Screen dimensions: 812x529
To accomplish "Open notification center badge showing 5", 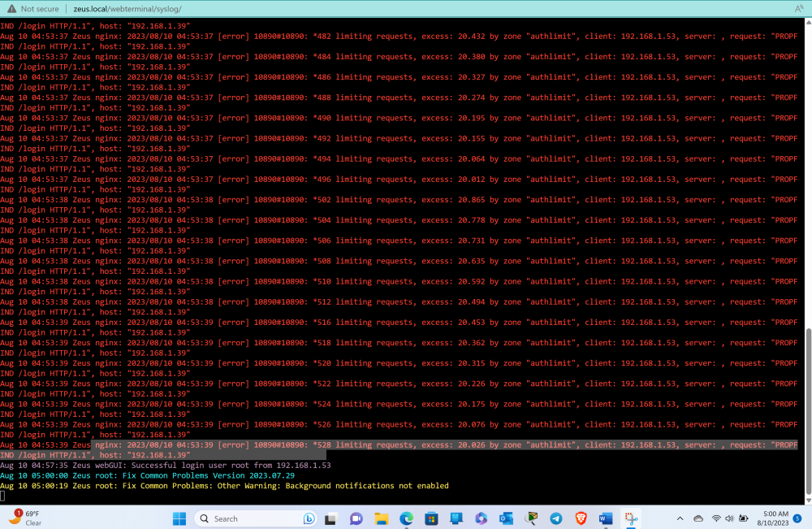I will 798,518.
